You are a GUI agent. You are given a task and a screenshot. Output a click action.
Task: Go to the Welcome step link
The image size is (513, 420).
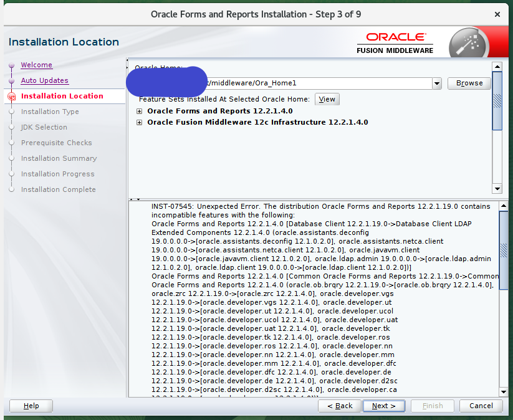[x=36, y=65]
